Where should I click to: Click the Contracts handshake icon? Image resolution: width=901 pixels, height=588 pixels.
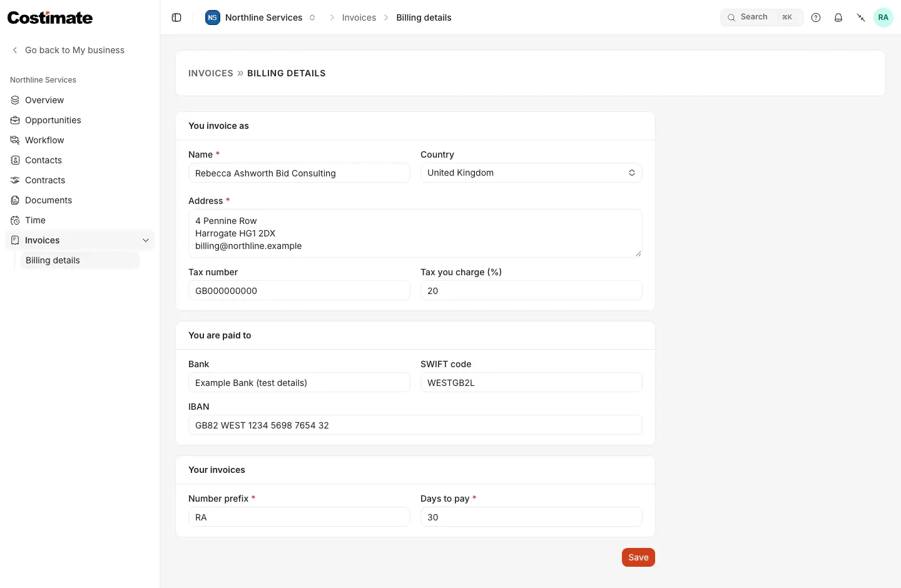point(15,180)
